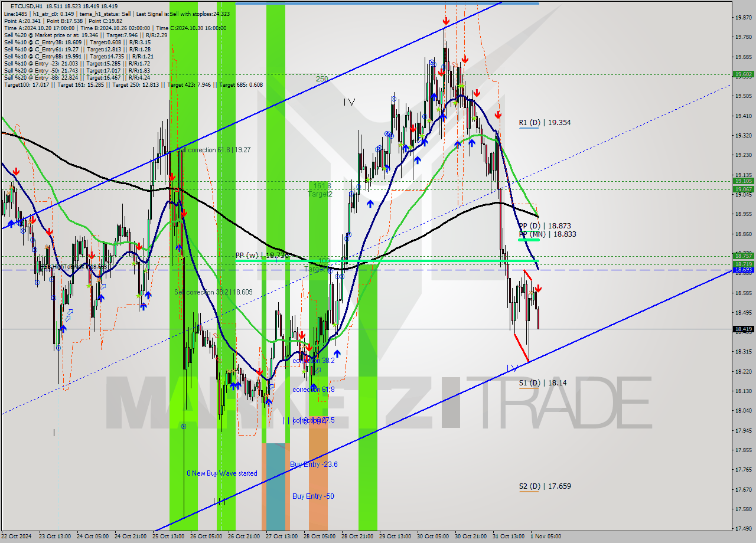Select the S2 (D) | 17.659 support label
The width and height of the screenshot is (756, 543).
545,486
